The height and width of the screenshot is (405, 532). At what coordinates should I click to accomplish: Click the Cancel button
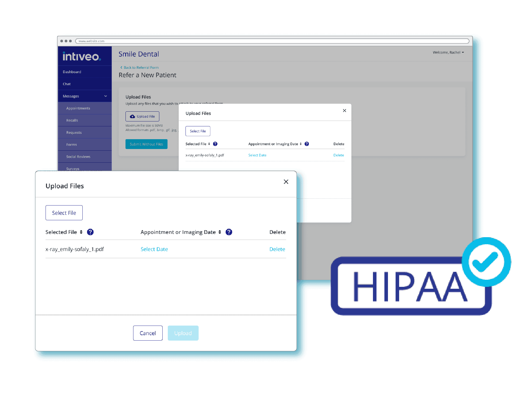click(148, 333)
